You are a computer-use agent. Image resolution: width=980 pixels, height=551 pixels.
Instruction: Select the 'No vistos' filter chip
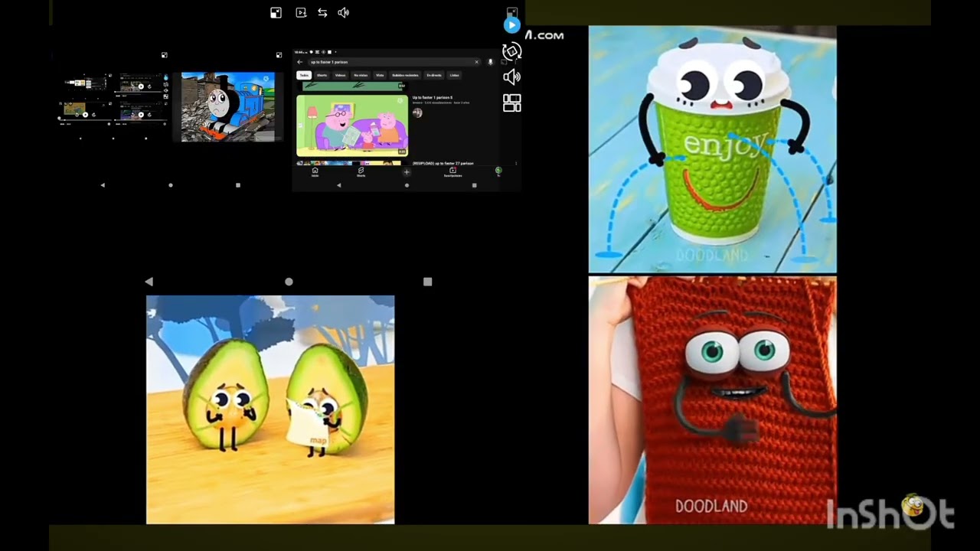point(361,75)
